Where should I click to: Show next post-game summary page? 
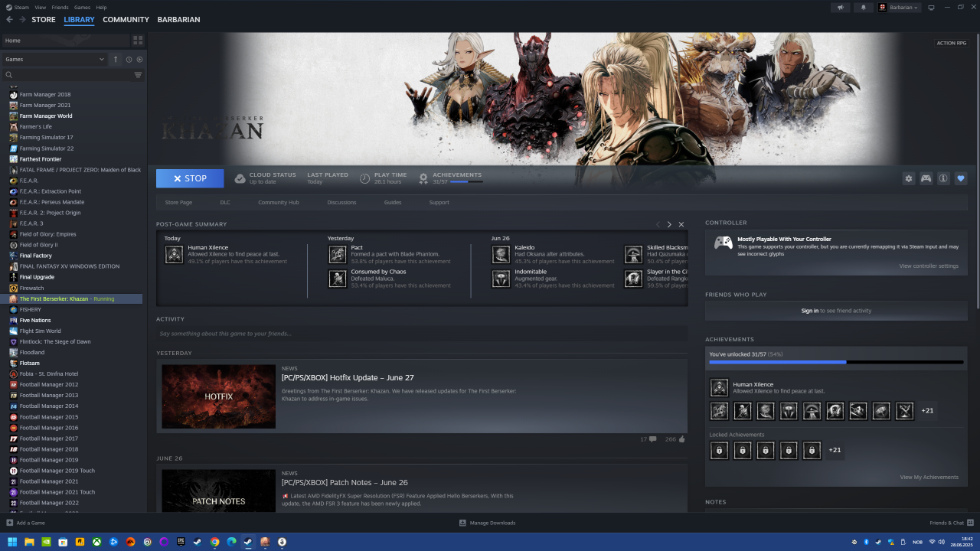(669, 224)
